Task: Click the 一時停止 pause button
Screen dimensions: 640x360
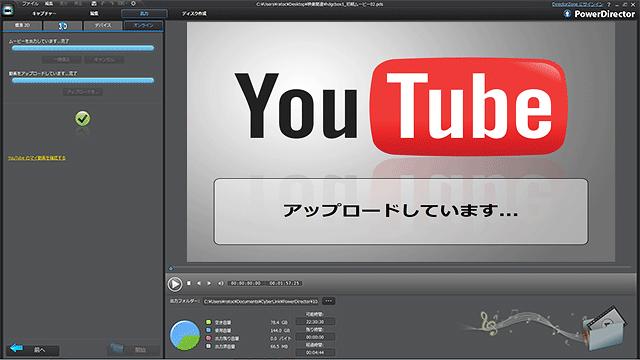Action: click(x=61, y=60)
